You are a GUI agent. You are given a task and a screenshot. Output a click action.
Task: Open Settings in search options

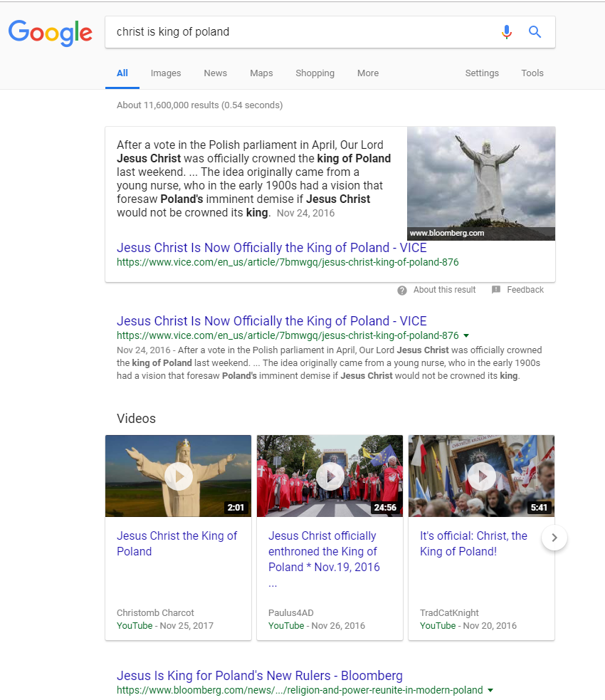click(482, 73)
